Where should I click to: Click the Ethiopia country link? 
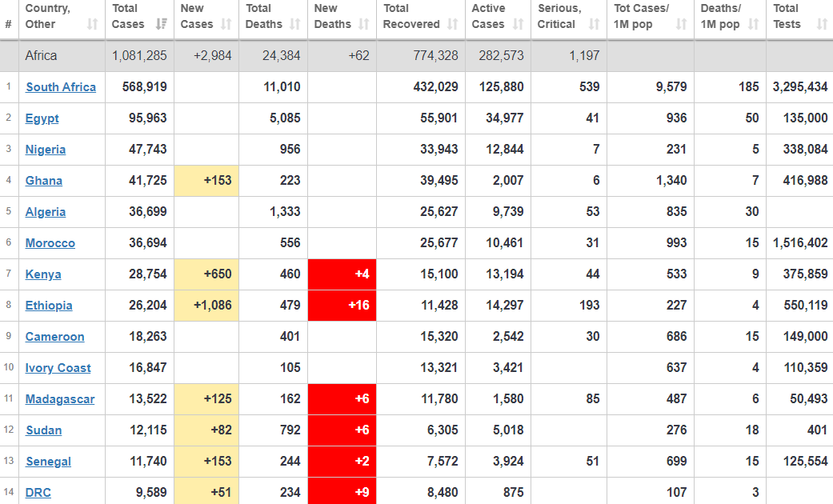point(49,306)
